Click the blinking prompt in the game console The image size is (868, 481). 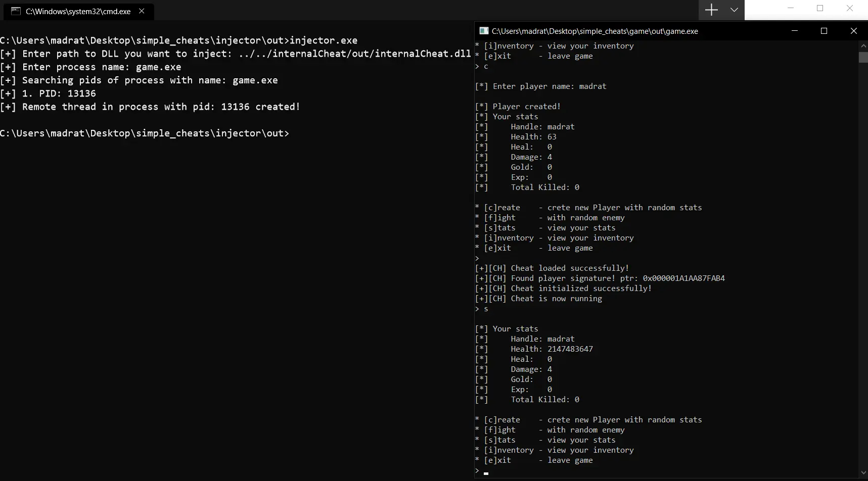click(x=486, y=473)
